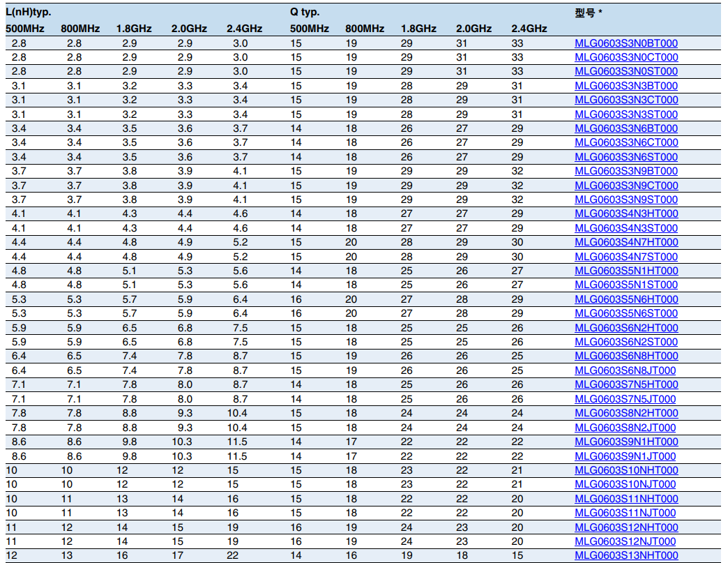Viewport: 728px width, 563px height.
Task: Open the MLG0603S8N2HT000 part link
Action: tap(626, 413)
